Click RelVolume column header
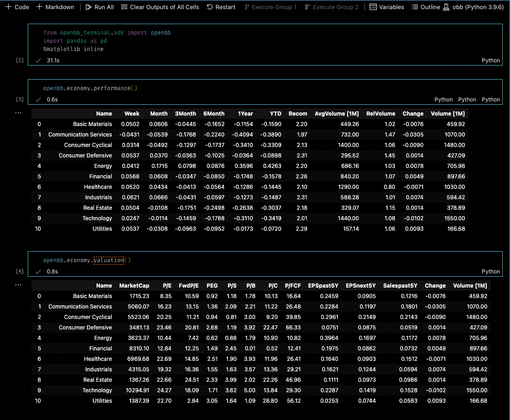 tap(380, 114)
